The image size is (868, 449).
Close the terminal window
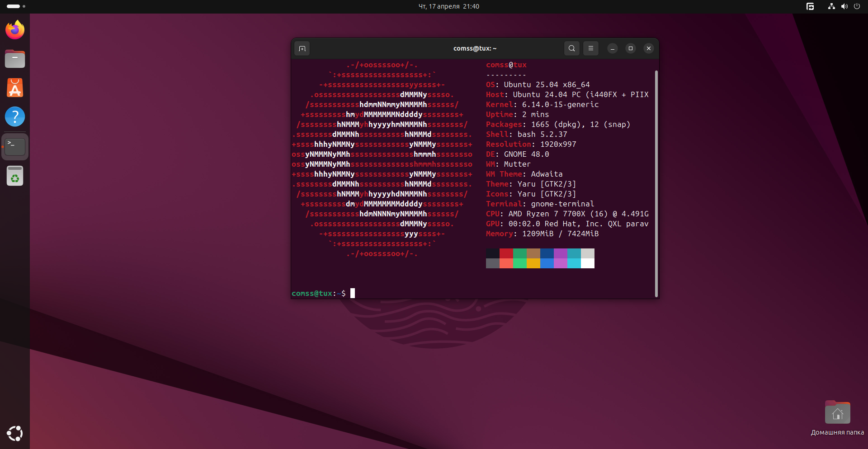tap(649, 48)
